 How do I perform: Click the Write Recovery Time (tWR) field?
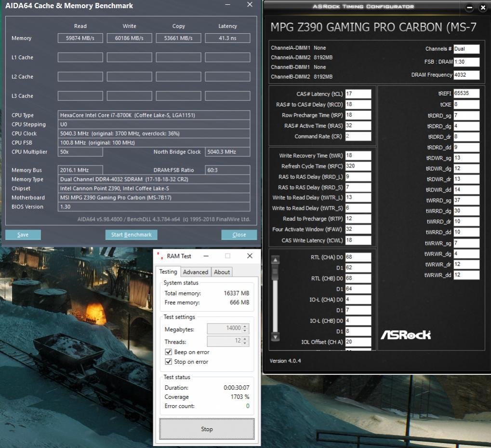coord(358,155)
